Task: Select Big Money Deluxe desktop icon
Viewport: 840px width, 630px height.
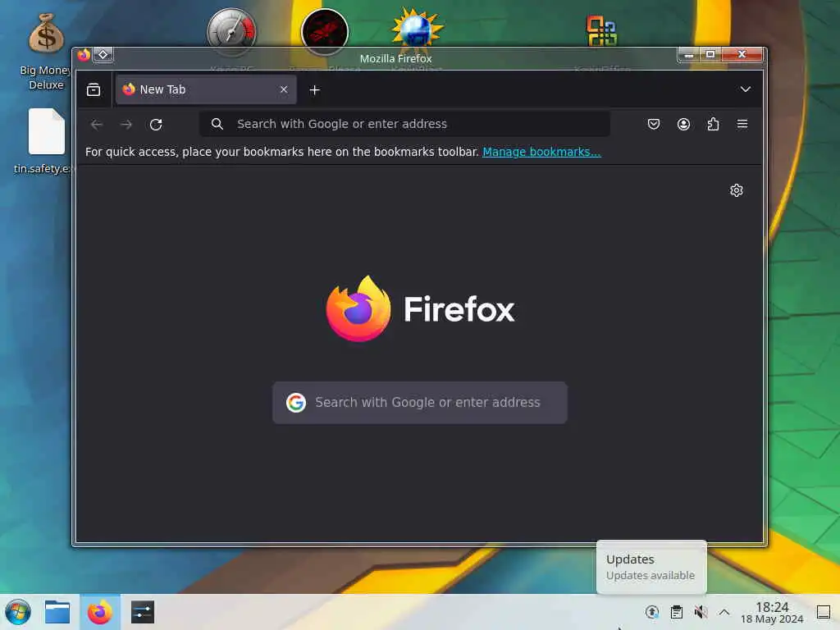Action: pyautogui.click(x=47, y=52)
